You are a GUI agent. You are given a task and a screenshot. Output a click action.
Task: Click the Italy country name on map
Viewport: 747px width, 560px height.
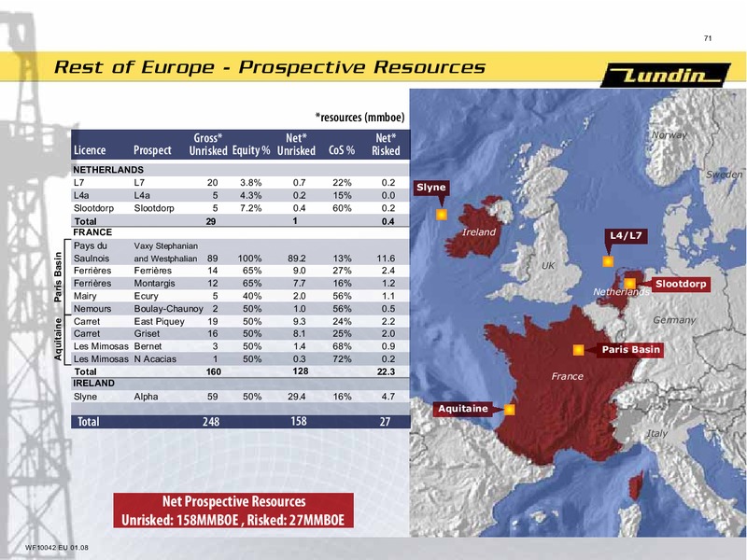[x=657, y=434]
